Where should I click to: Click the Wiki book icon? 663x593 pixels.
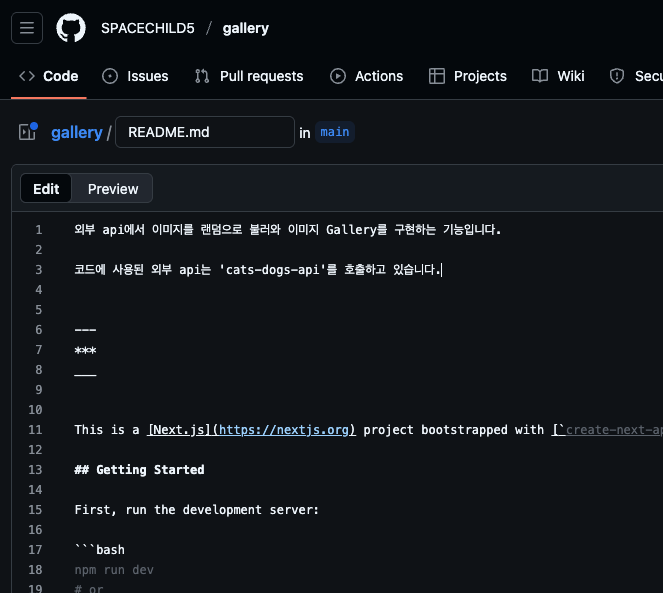tap(540, 76)
